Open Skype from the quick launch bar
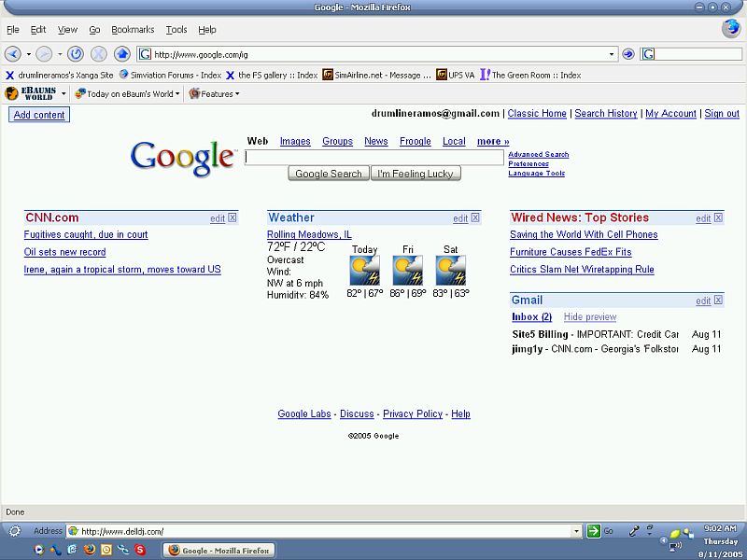 click(x=140, y=550)
